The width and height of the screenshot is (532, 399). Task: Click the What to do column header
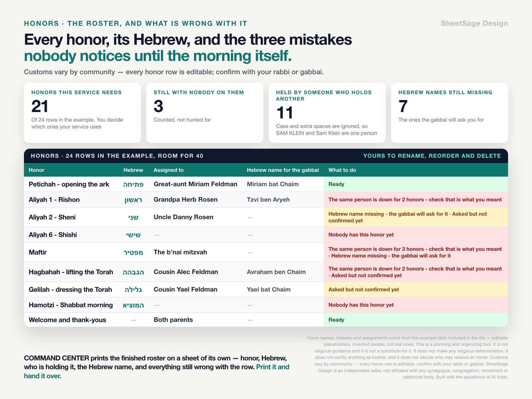pyautogui.click(x=342, y=170)
